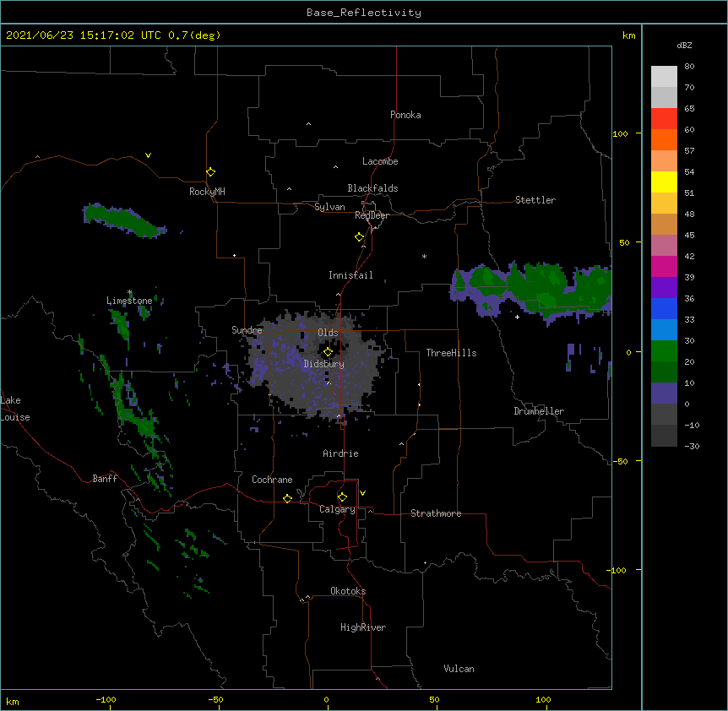Click the Drumheller town label

539,411
